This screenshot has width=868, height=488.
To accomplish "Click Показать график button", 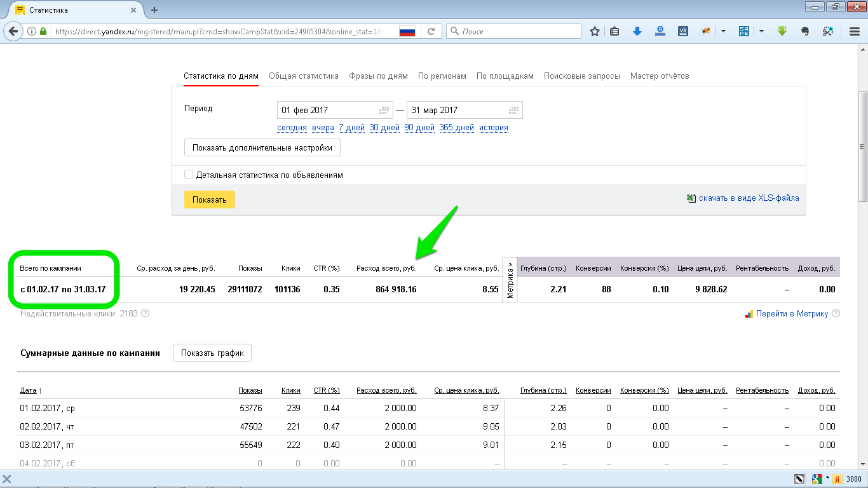I will pyautogui.click(x=212, y=353).
